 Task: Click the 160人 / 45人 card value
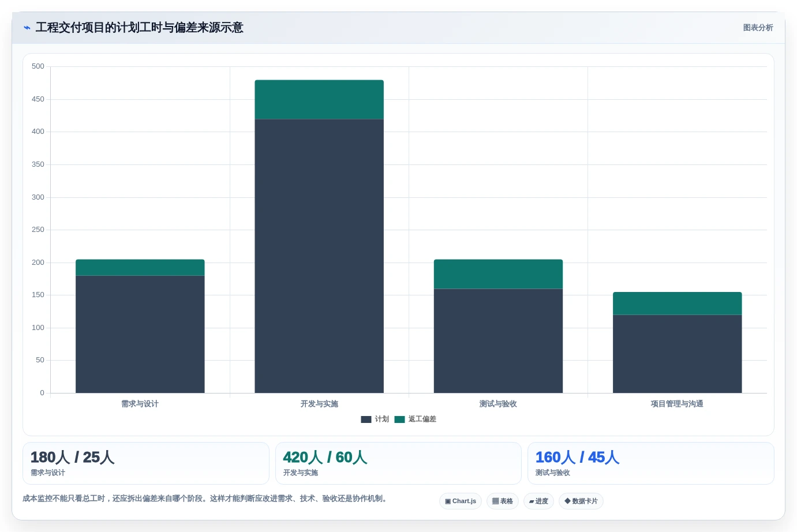click(x=578, y=458)
